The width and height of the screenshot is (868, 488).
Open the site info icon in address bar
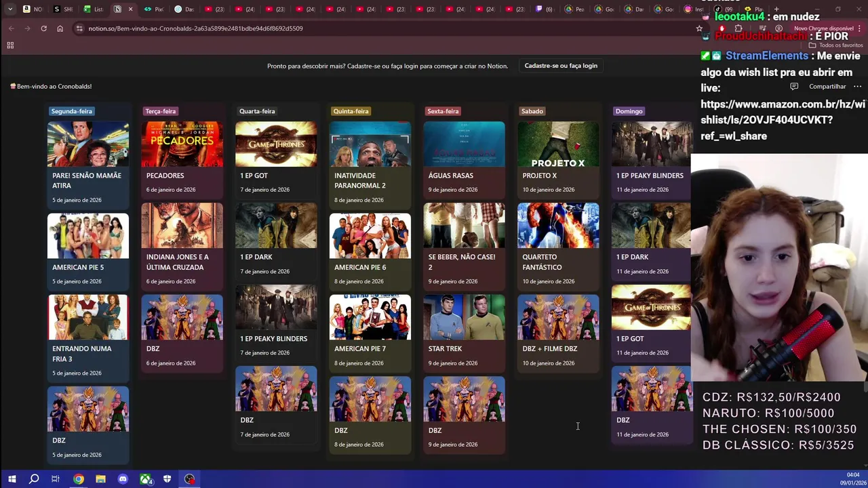point(79,28)
